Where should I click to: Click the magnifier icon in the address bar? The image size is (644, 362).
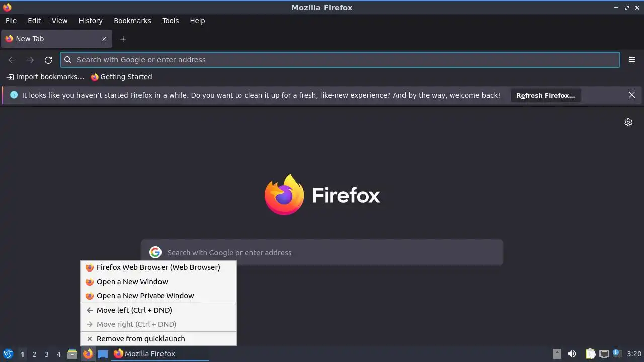[68, 60]
